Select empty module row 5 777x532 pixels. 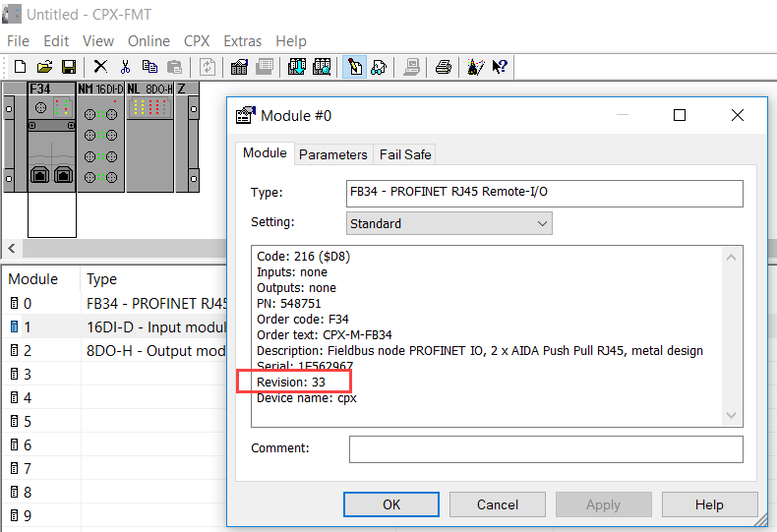pos(114,422)
